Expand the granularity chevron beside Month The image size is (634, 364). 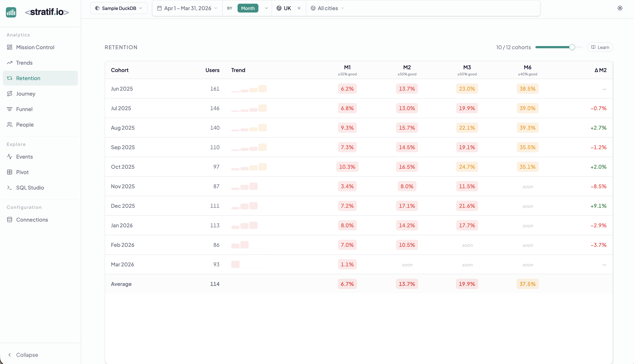pos(266,8)
